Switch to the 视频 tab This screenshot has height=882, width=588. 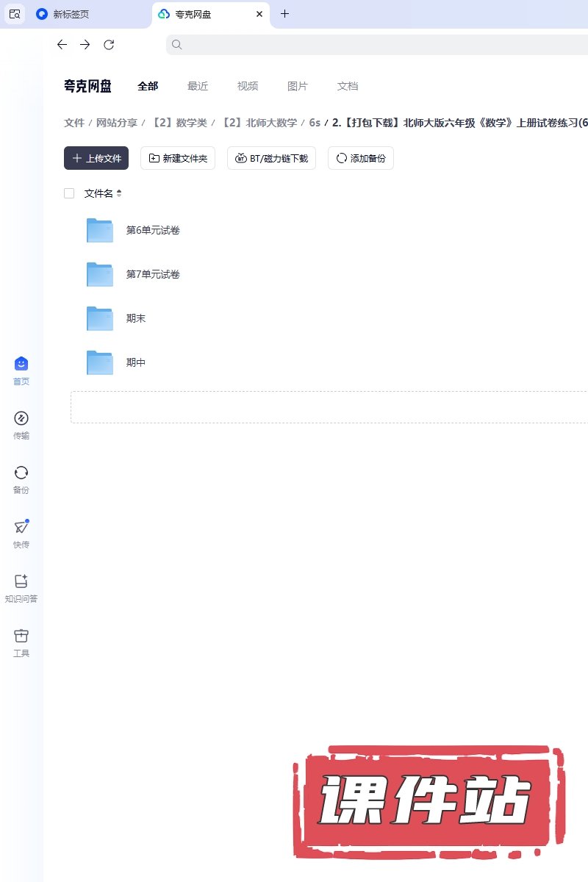[x=248, y=86]
